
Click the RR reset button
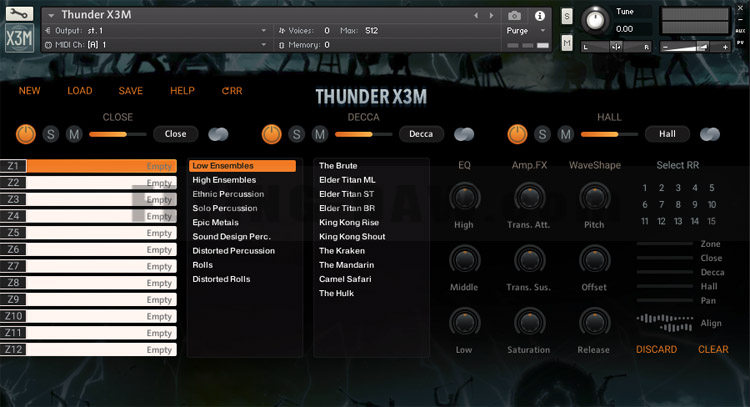pos(232,91)
